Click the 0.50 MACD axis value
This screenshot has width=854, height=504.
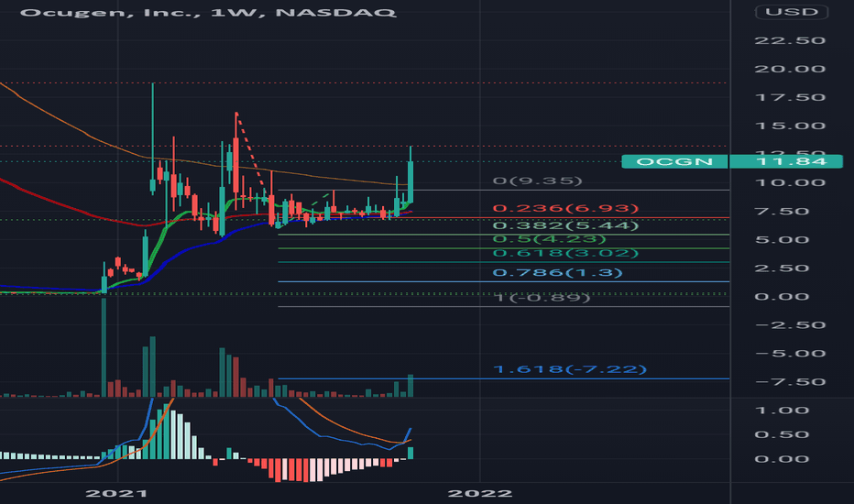coord(783,434)
